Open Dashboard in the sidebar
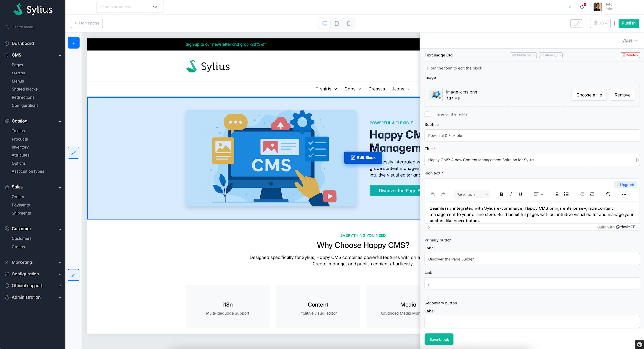This screenshot has width=644, height=349. click(x=22, y=43)
